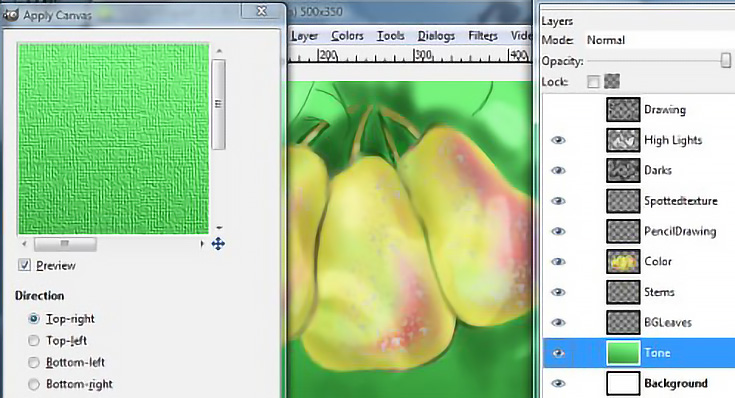Hide the Background layer eye icon

point(558,383)
